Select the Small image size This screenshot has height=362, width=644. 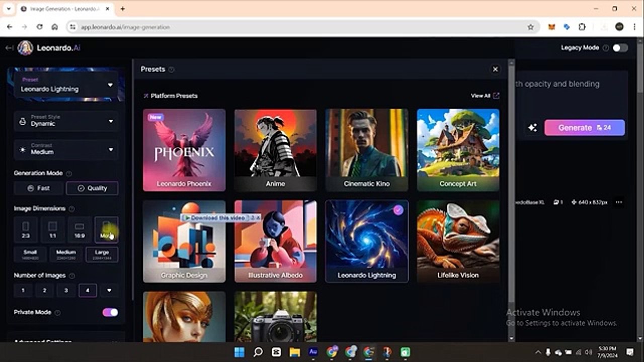click(x=30, y=254)
